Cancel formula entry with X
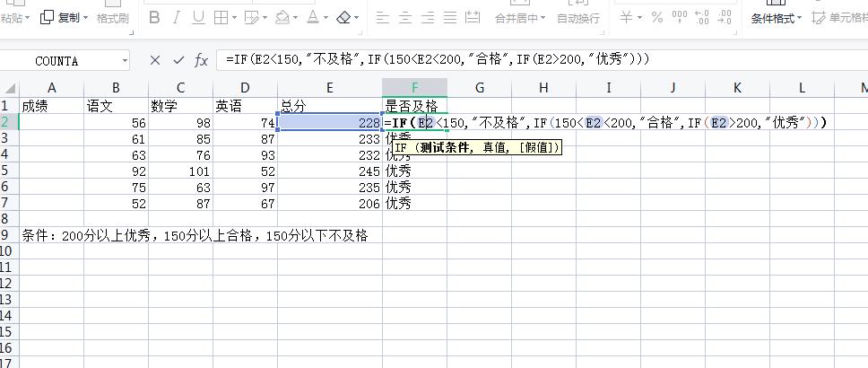868x368 pixels. [x=155, y=60]
